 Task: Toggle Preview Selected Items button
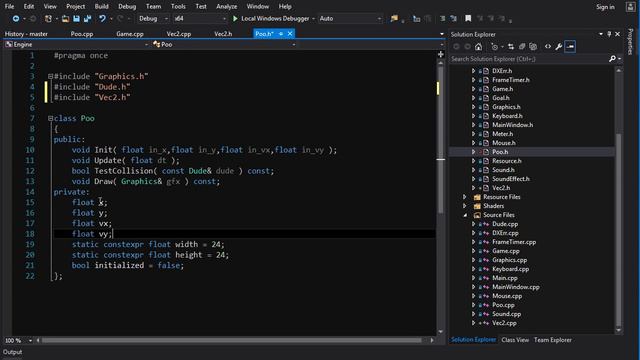(570, 47)
